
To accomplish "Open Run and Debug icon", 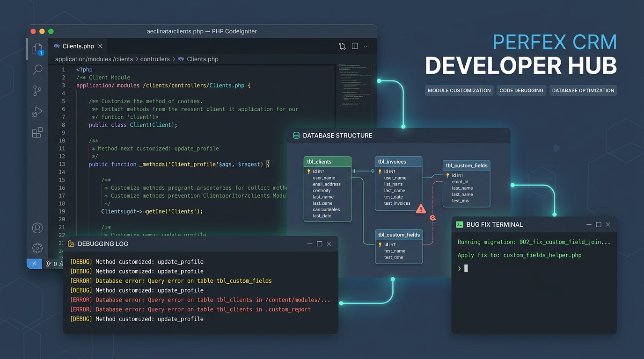I will (37, 112).
